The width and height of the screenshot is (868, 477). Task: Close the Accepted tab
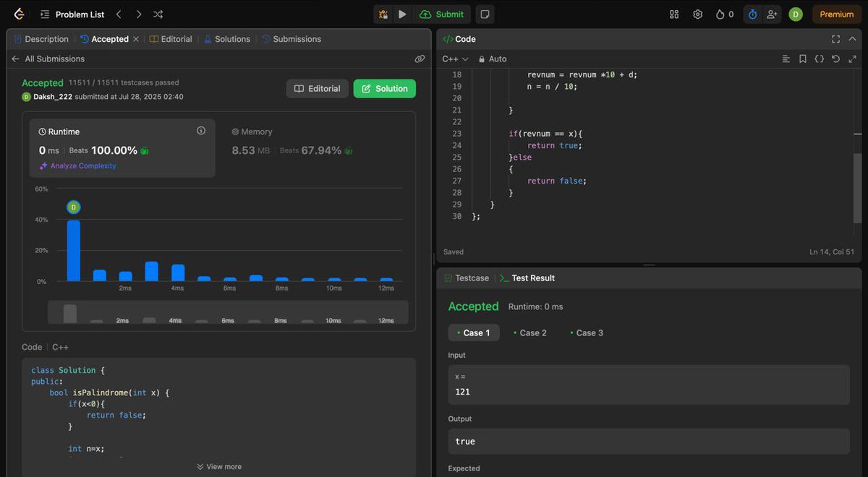(x=135, y=39)
